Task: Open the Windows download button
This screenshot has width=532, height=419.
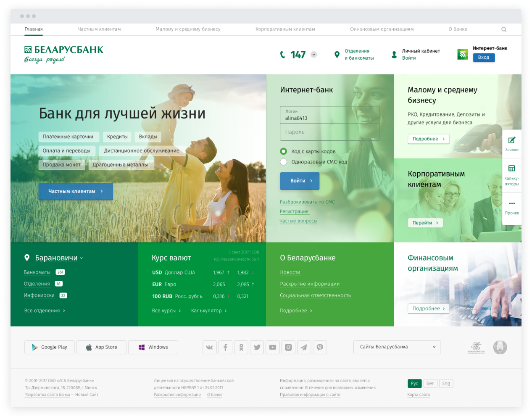Action: coord(153,347)
